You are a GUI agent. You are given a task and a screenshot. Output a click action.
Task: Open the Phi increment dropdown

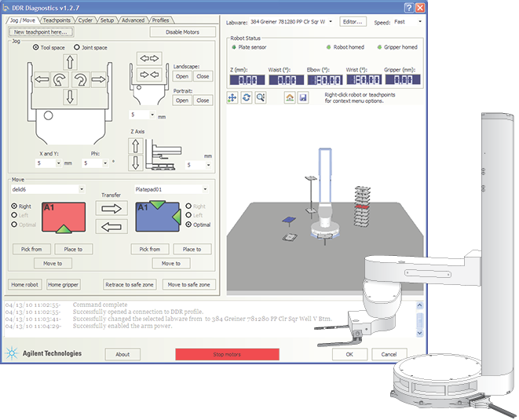click(105, 163)
